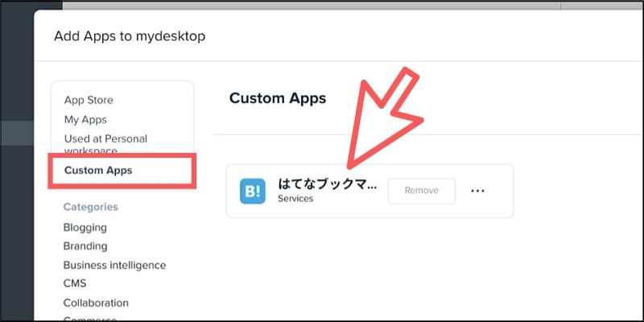Click the Hatena Bookmark B! icon
Image resolution: width=644 pixels, height=322 pixels.
tap(253, 191)
